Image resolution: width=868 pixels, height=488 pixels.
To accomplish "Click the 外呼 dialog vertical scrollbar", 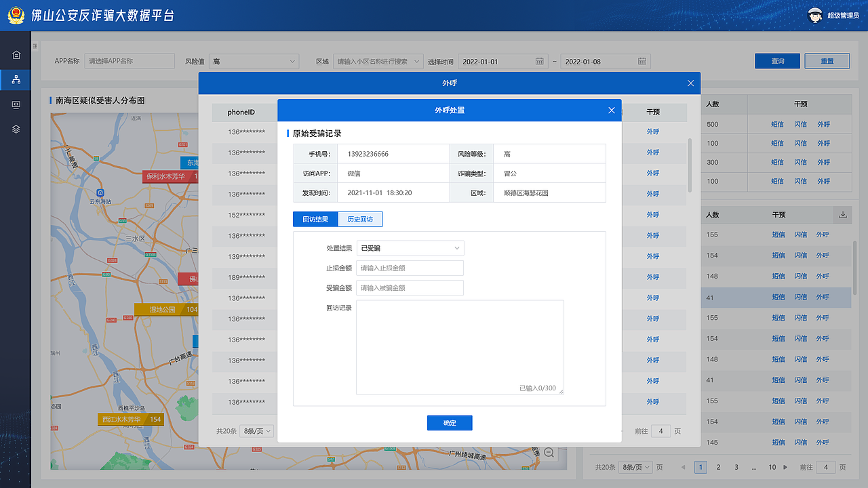I will (x=690, y=165).
